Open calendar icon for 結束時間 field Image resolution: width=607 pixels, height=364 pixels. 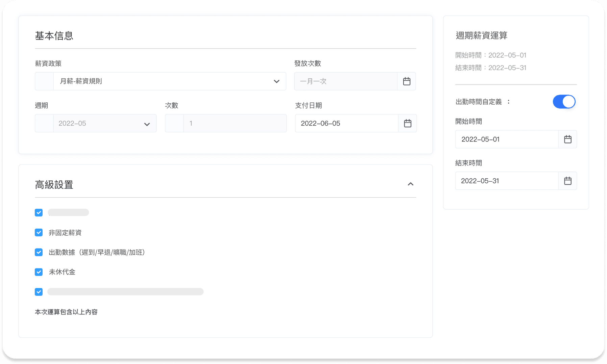(x=568, y=181)
